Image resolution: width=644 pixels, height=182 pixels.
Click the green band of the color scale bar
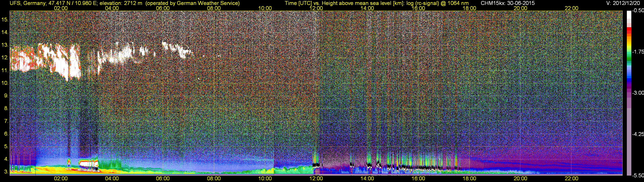click(629, 57)
